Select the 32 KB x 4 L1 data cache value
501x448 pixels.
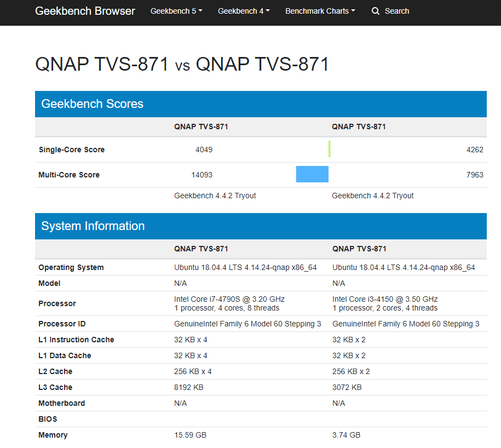[191, 355]
